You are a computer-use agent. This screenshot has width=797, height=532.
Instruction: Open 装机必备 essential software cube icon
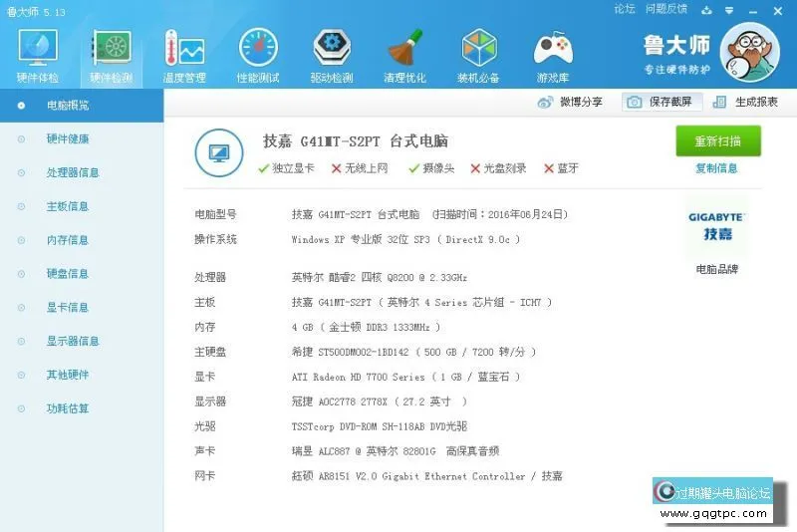[478, 55]
